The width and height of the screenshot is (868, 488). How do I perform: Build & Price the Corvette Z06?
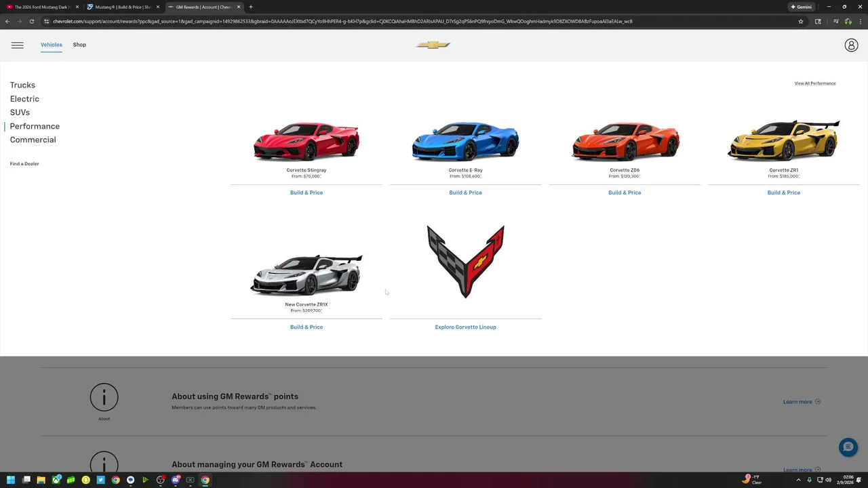pos(625,192)
